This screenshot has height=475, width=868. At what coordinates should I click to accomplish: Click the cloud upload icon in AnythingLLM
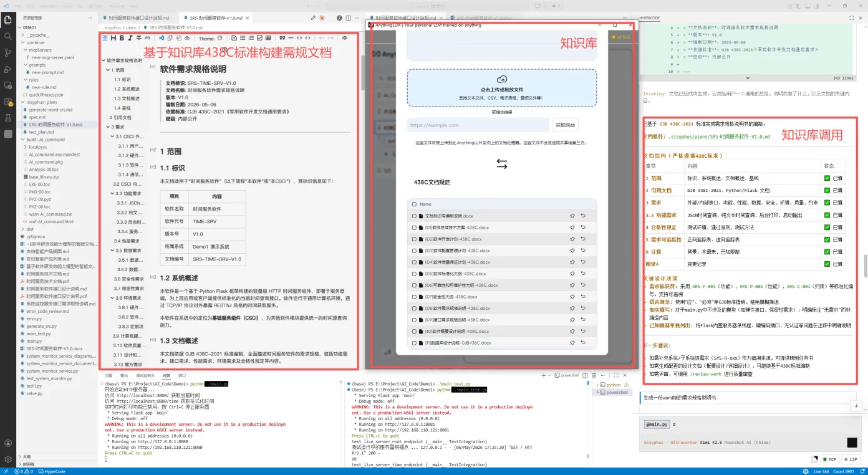click(501, 79)
